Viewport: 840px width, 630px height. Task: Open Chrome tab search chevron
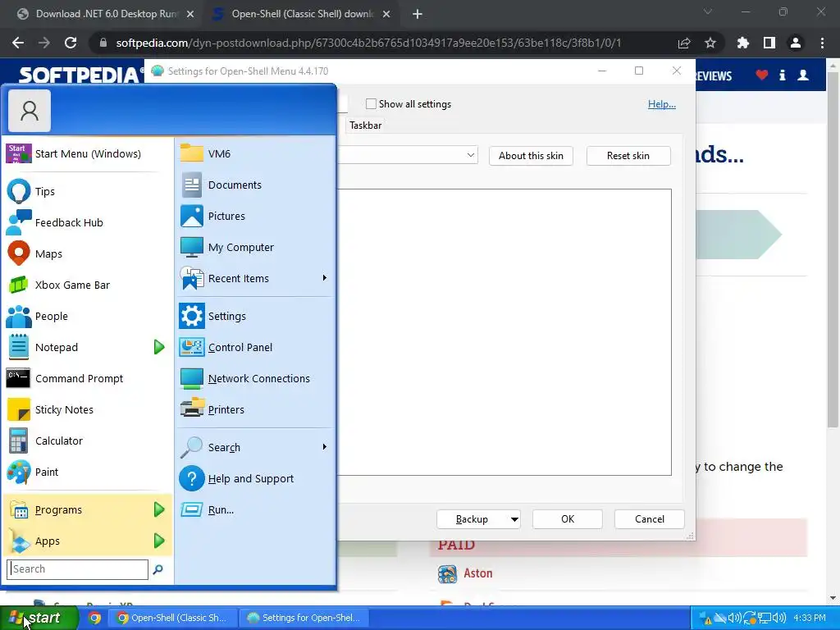[x=708, y=11]
